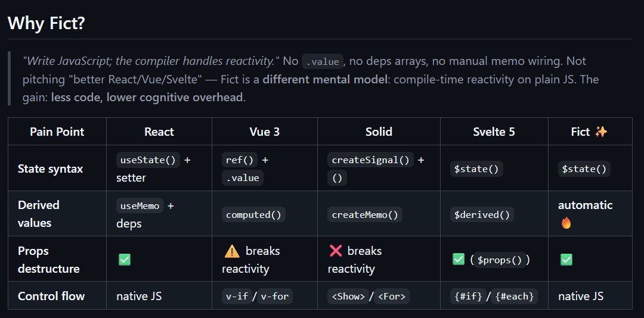Viewport: 644px width, 318px height.
Task: Click the 'createSignal()' code snippet
Action: coord(370,160)
